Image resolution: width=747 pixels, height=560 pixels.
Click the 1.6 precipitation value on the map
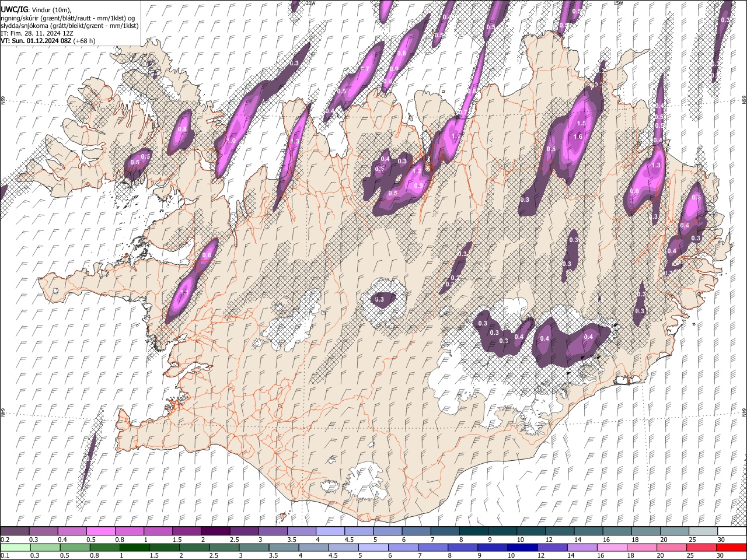[x=578, y=137]
